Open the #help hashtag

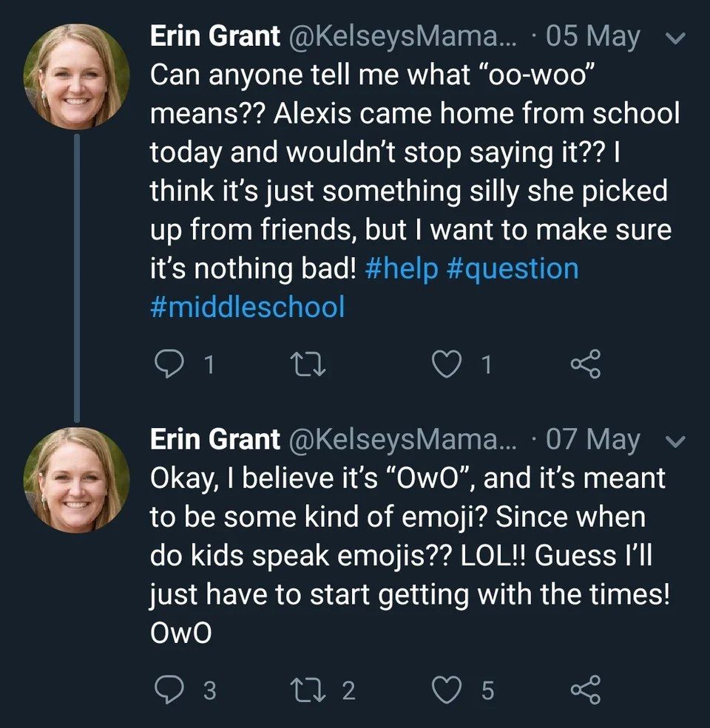point(402,269)
